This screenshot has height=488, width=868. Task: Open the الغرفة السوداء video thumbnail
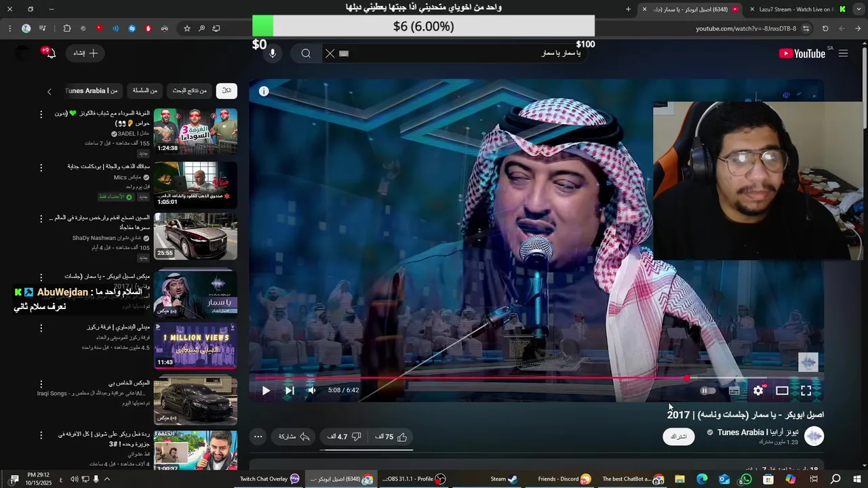(195, 131)
